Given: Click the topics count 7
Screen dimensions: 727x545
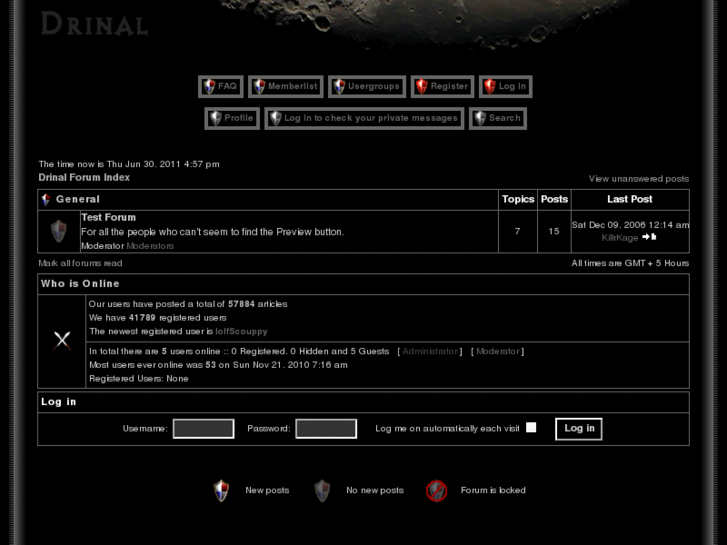Looking at the screenshot, I should pyautogui.click(x=517, y=231).
